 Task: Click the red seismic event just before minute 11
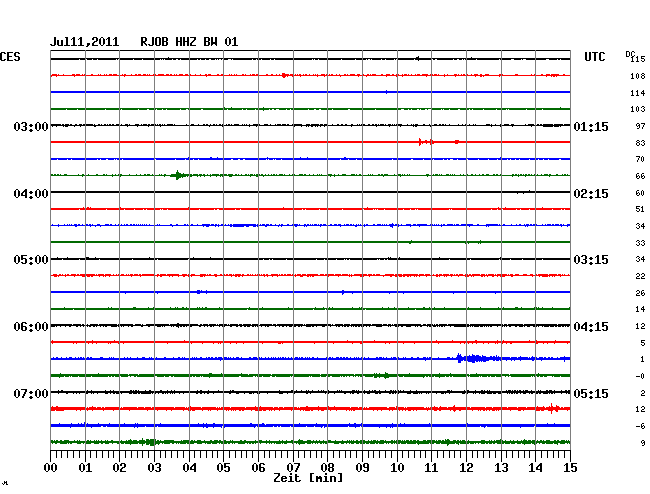pyautogui.click(x=426, y=142)
